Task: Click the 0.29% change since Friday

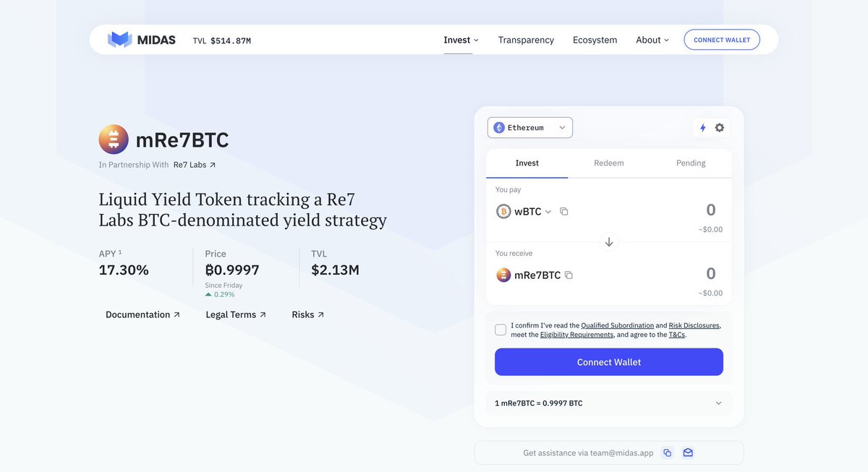Action: click(x=220, y=294)
